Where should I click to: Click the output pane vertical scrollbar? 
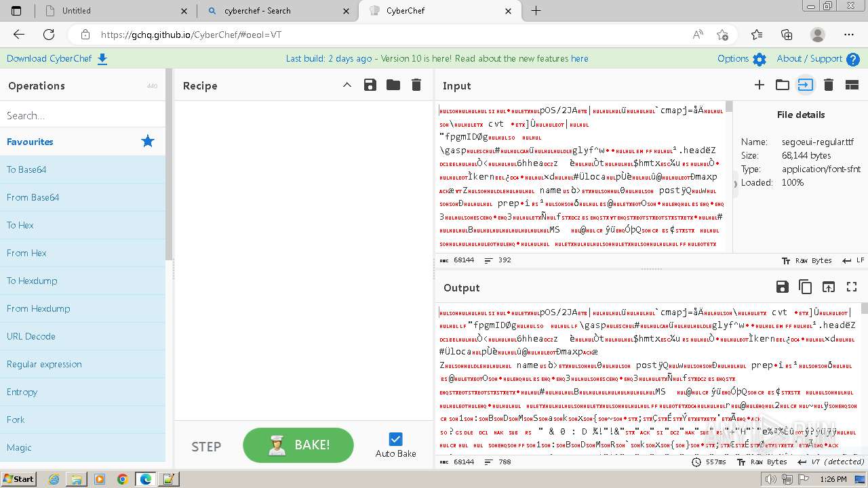[864, 378]
